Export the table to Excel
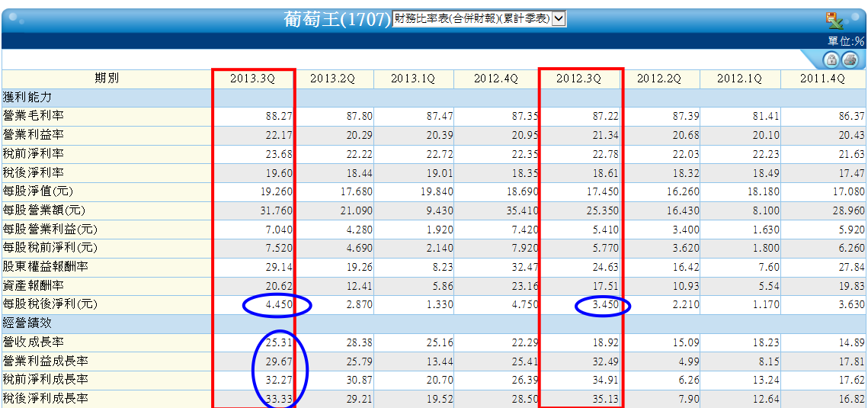This screenshot has width=868, height=408. [834, 21]
